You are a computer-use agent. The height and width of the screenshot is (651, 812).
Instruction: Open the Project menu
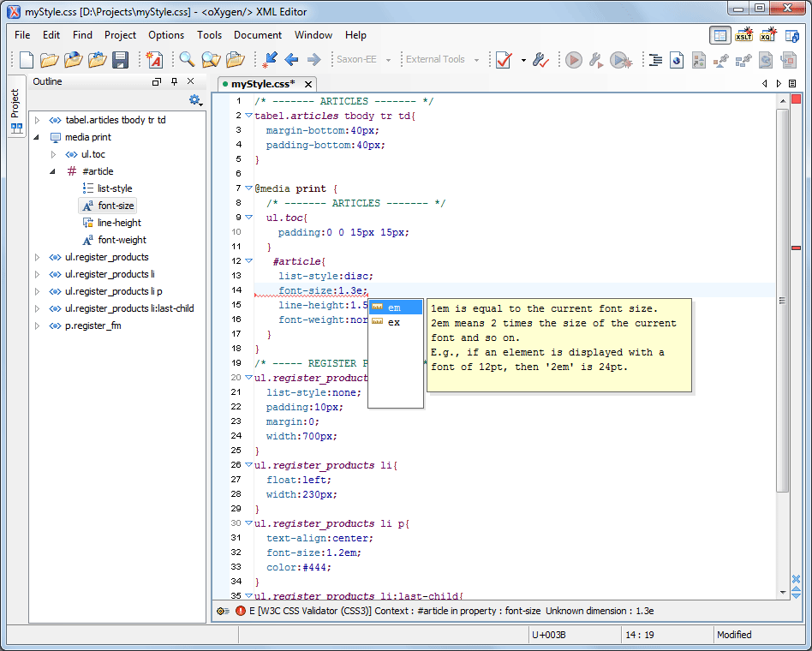tap(120, 35)
